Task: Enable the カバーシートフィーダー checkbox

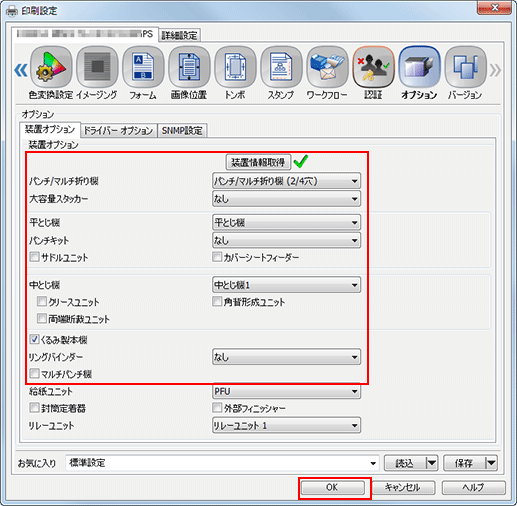Action: 217,257
